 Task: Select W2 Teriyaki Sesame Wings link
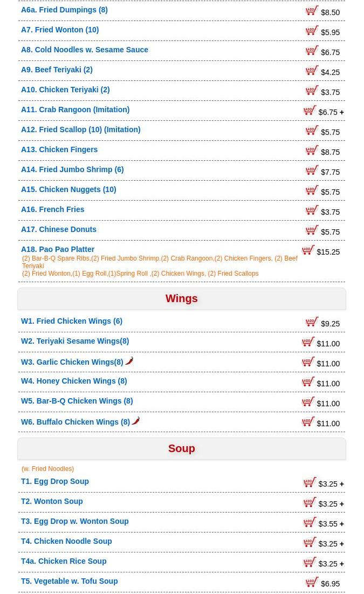click(x=75, y=341)
